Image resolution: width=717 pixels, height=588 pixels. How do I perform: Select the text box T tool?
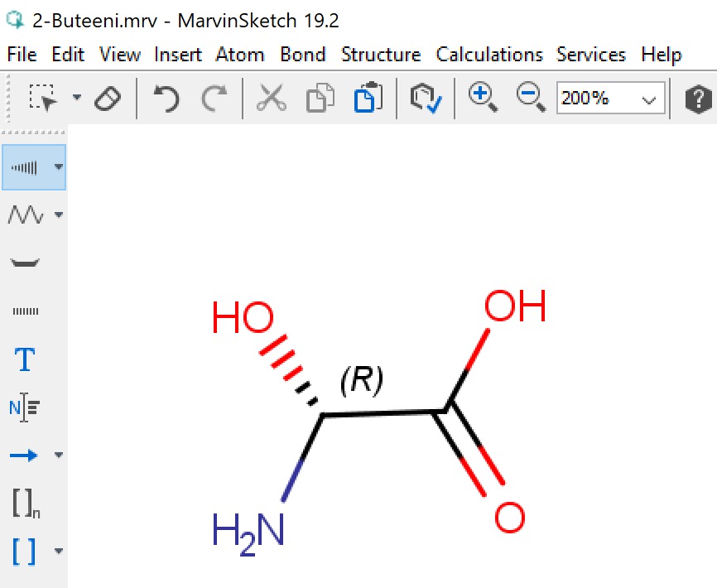point(25,359)
